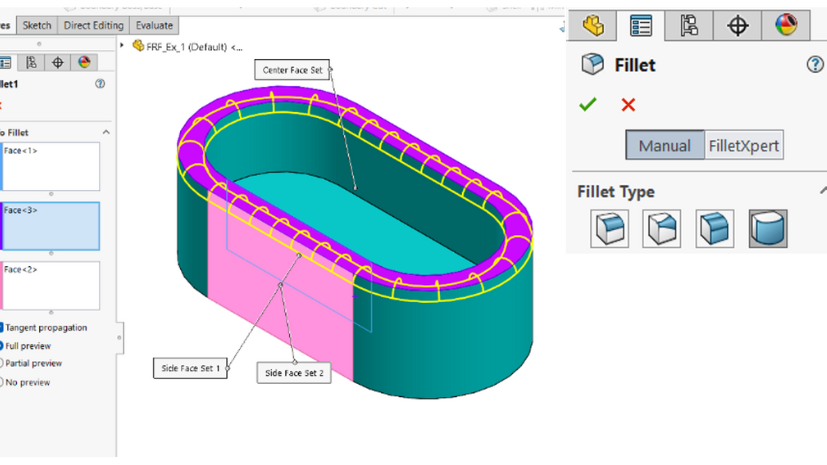
Task: Select the Full Round Fillet type icon
Action: [767, 229]
